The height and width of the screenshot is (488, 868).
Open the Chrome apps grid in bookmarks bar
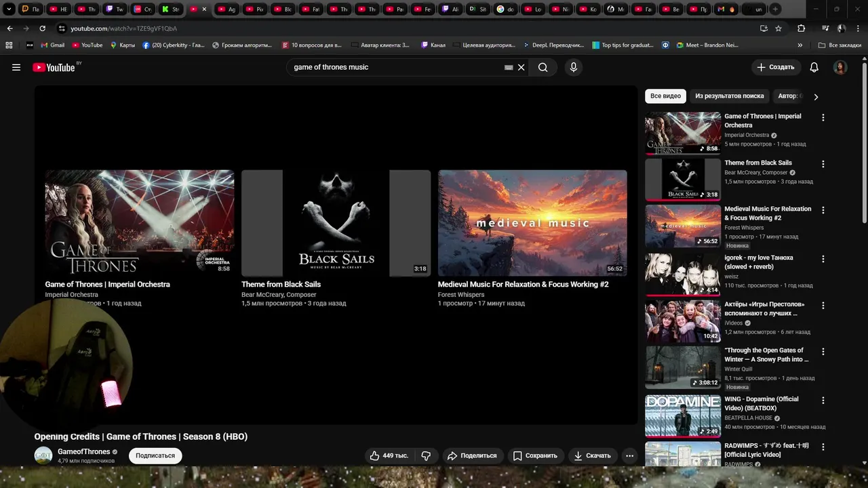point(9,45)
